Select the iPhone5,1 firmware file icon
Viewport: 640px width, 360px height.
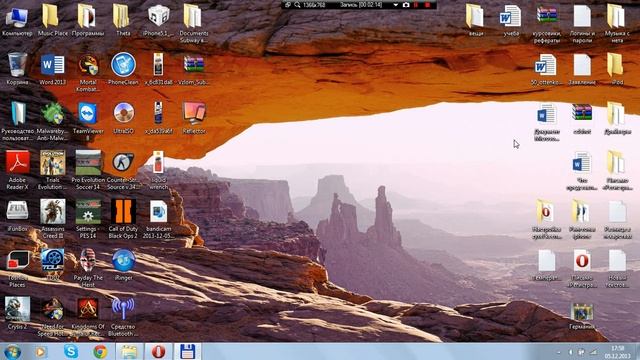point(158,20)
